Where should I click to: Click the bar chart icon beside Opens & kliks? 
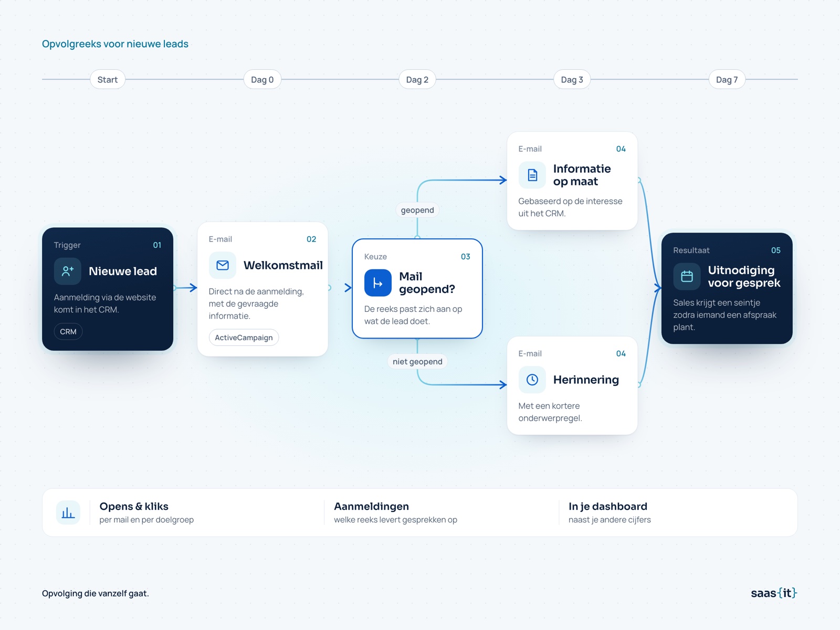point(68,513)
